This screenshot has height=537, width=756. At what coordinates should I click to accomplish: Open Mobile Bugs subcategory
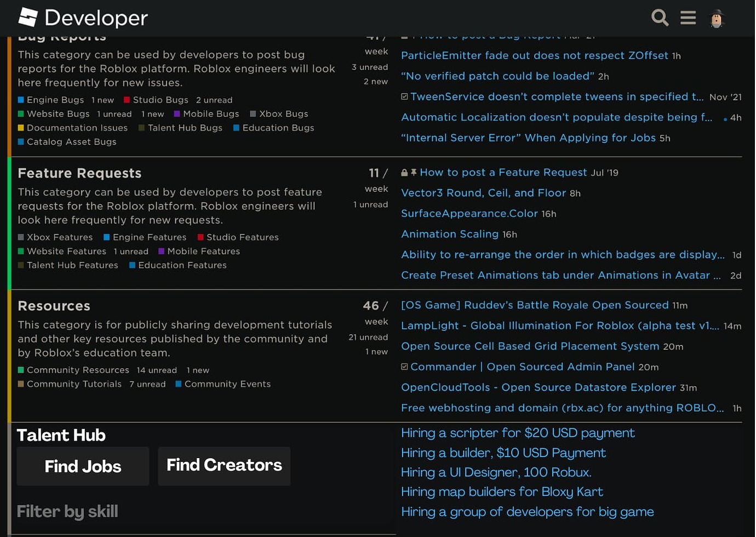(207, 114)
